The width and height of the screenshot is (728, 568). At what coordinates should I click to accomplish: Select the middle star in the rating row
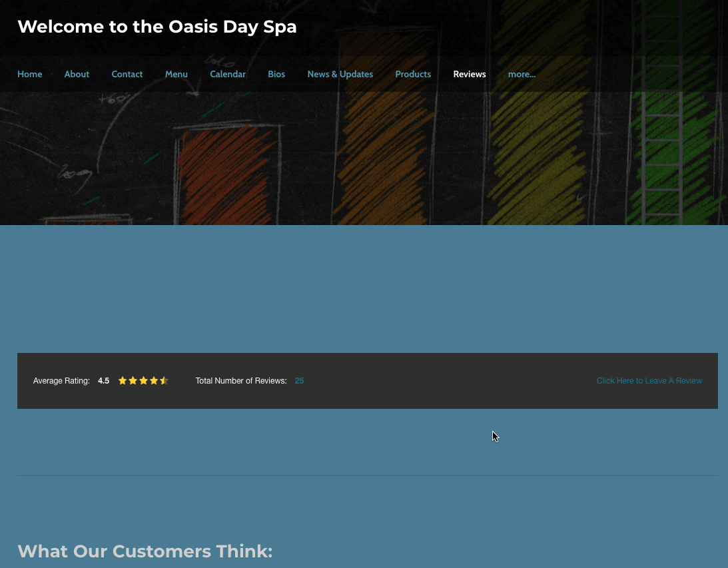pos(143,380)
